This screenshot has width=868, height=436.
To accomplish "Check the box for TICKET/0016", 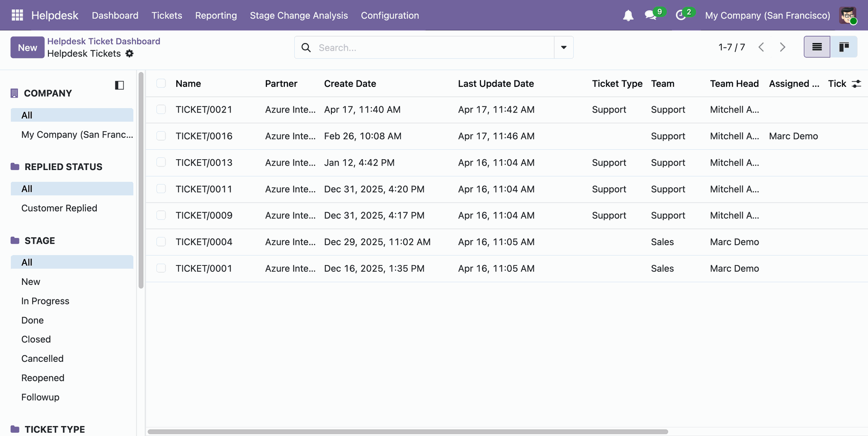I will click(x=161, y=136).
